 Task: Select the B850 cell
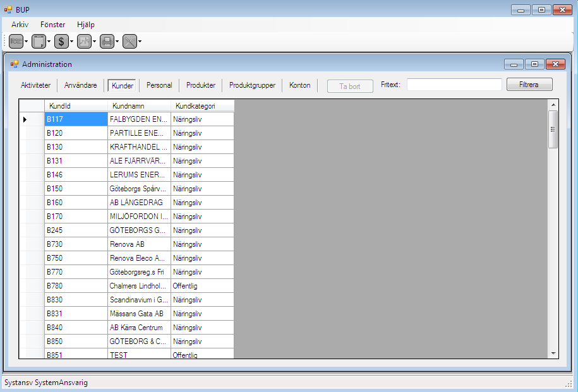coord(76,341)
